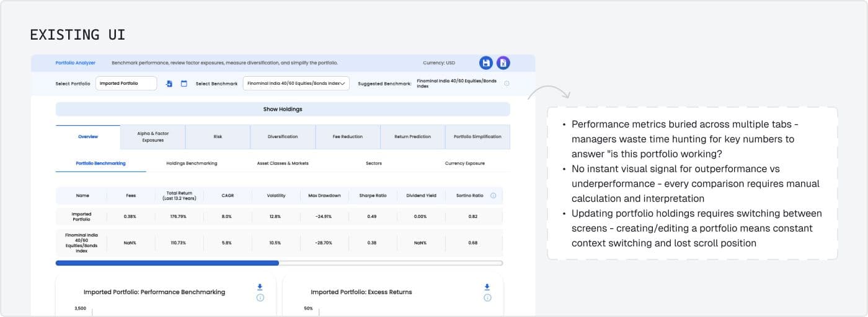The image size is (868, 317).
Task: Open the Risk tab
Action: 218,137
